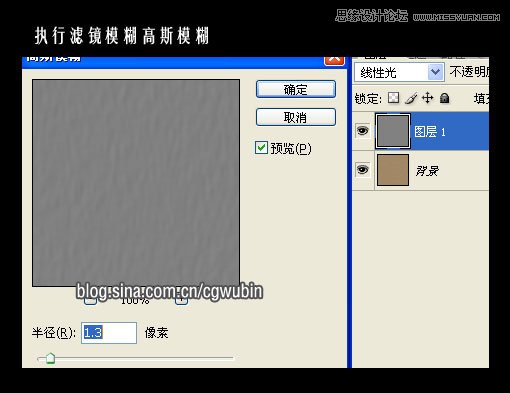Click the 确定 (OK) button
Screen dimensions: 510x393
point(296,89)
